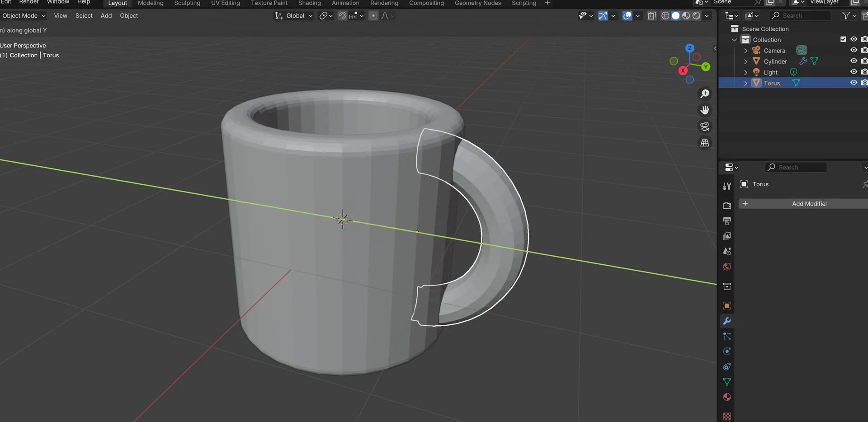Toggle camera view with the camera icon
This screenshot has height=422, width=868.
coord(705,127)
